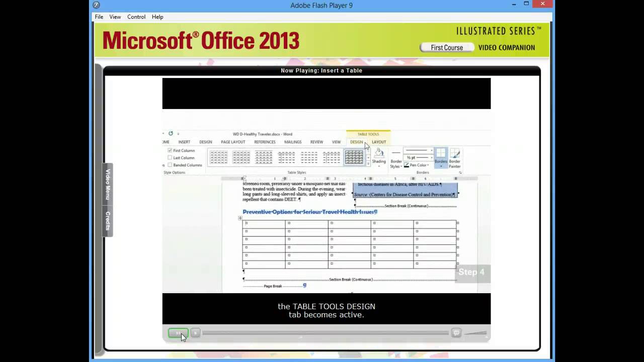
Task: Open the Help menu
Action: (x=157, y=17)
